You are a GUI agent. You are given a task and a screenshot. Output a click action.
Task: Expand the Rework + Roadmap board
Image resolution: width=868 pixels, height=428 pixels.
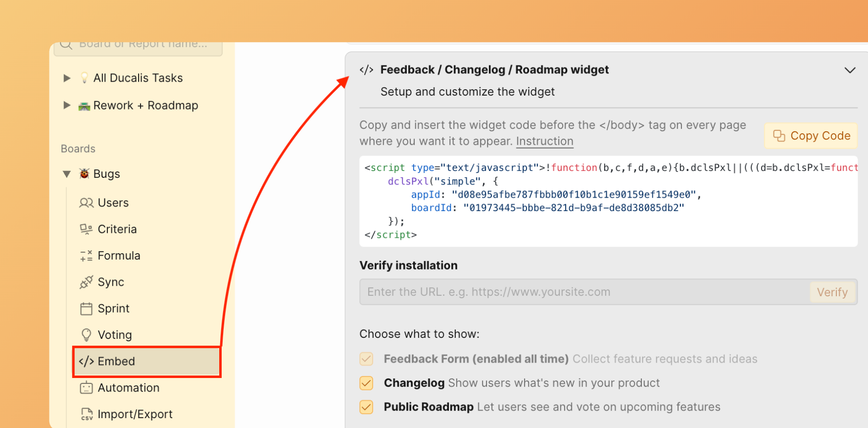click(x=67, y=105)
